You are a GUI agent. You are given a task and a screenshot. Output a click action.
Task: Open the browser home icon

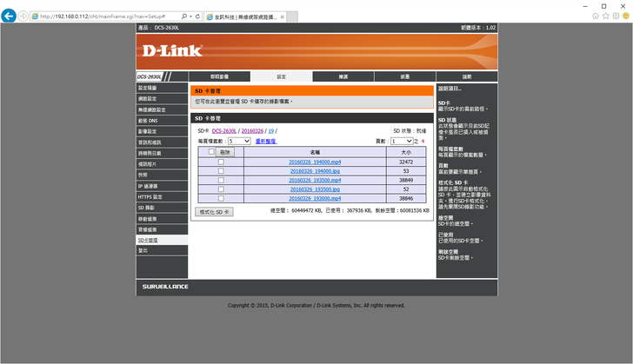point(595,16)
